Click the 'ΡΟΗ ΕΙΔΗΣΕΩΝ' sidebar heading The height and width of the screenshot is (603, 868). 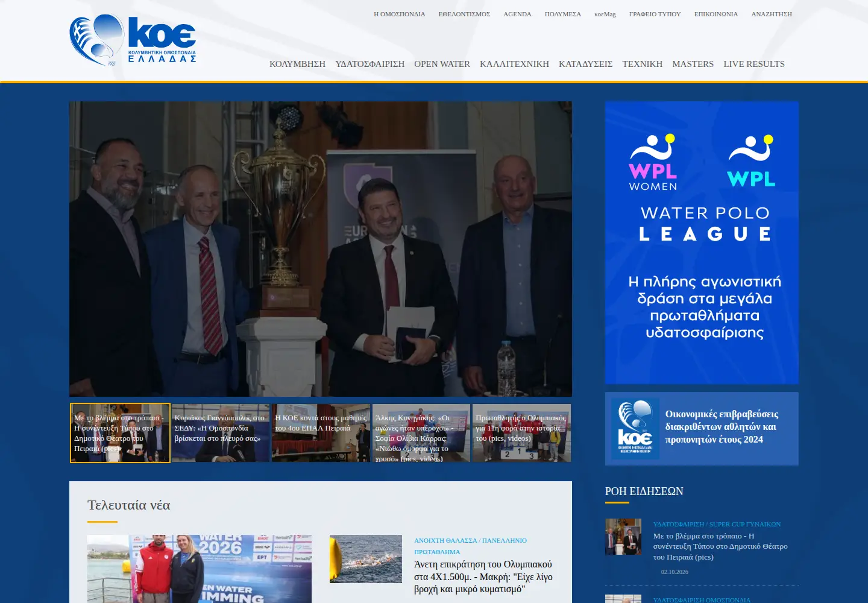click(644, 491)
